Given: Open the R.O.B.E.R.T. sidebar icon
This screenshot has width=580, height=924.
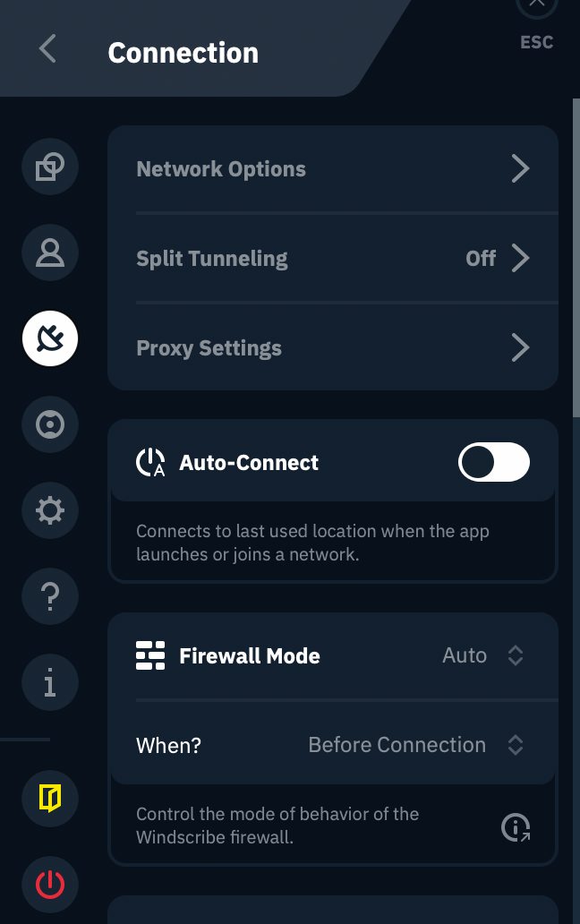Looking at the screenshot, I should tap(50, 424).
